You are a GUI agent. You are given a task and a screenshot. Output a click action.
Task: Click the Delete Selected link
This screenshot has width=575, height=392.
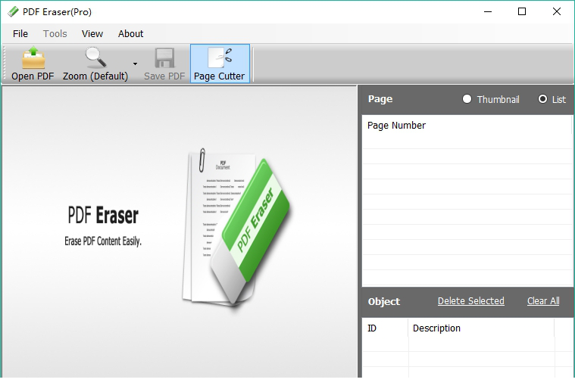click(x=471, y=300)
